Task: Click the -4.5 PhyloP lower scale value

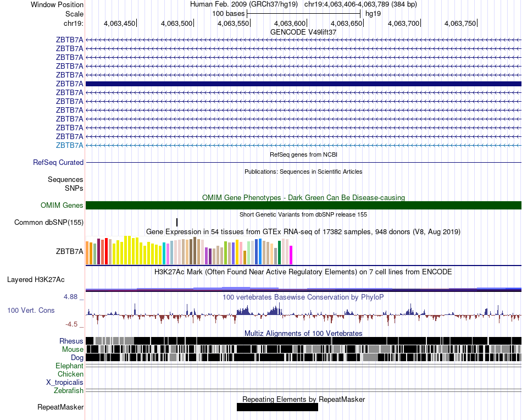Action: 71,324
